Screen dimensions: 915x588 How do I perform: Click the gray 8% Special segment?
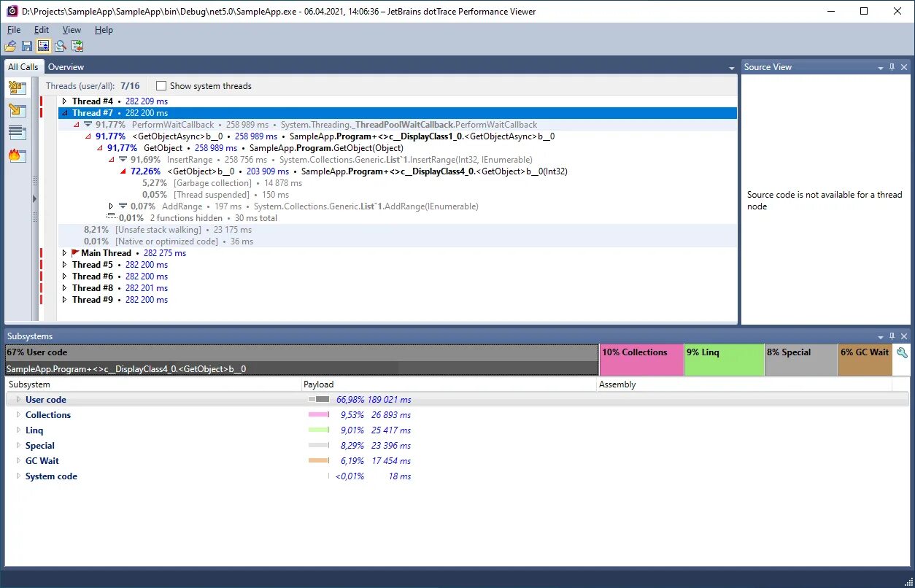click(x=801, y=360)
